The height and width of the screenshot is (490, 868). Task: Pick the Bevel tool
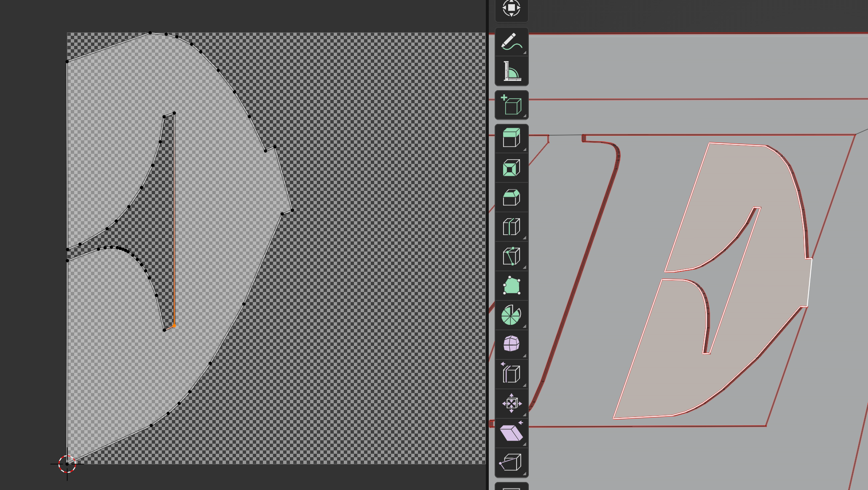click(512, 198)
